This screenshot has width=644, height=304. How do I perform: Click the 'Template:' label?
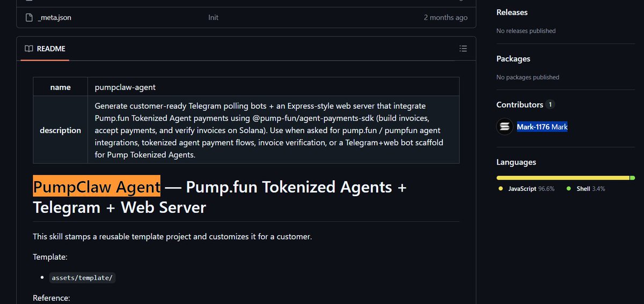coord(50,257)
